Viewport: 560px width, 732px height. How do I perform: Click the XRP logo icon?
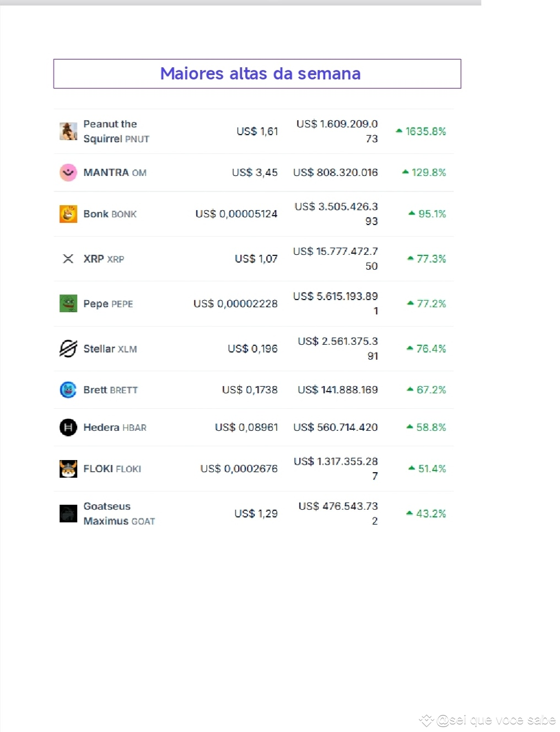68,259
